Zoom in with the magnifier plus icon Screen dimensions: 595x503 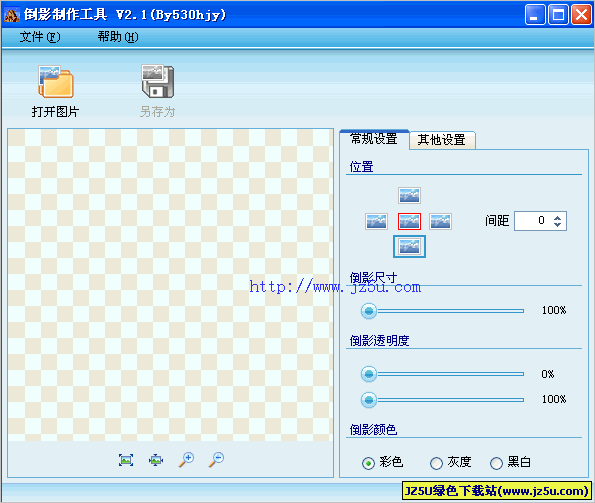tap(186, 459)
